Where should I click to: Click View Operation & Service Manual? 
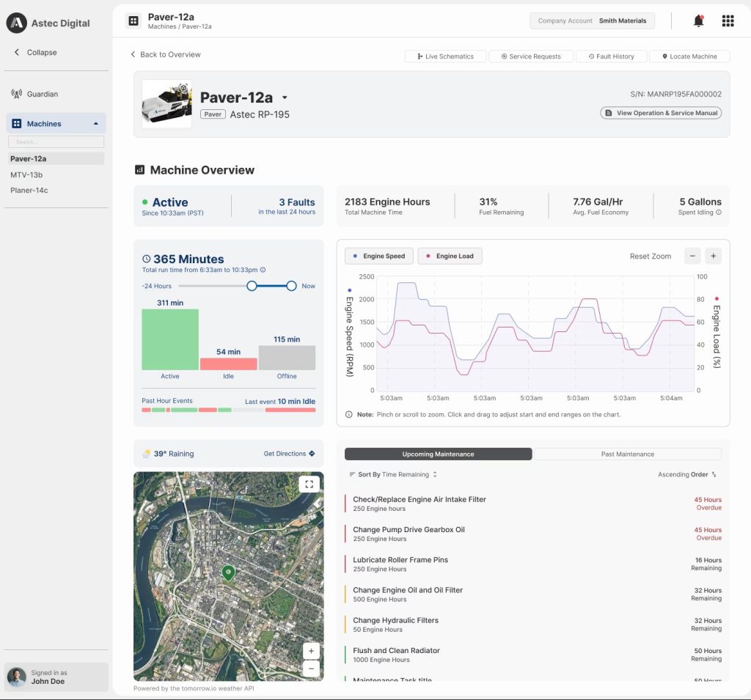[x=660, y=113]
